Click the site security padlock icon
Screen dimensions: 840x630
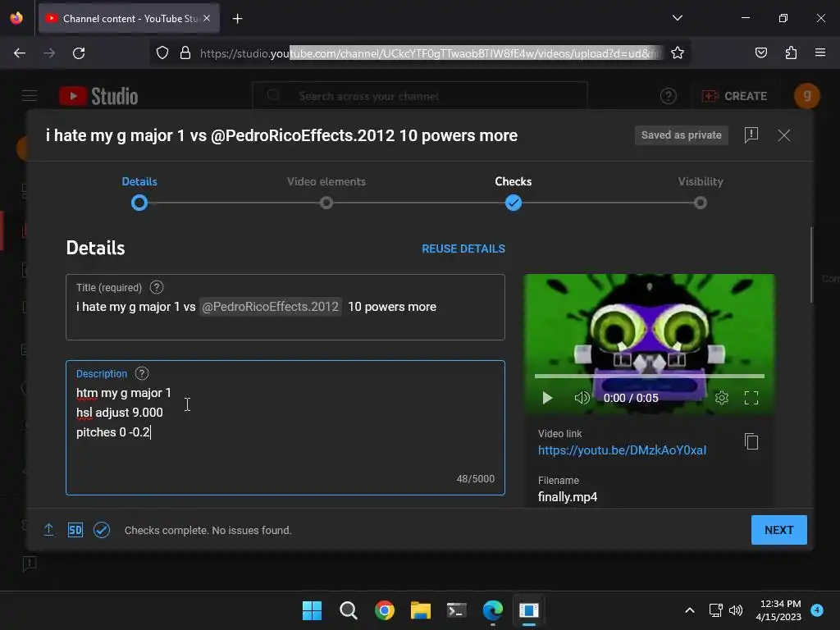pyautogui.click(x=185, y=53)
